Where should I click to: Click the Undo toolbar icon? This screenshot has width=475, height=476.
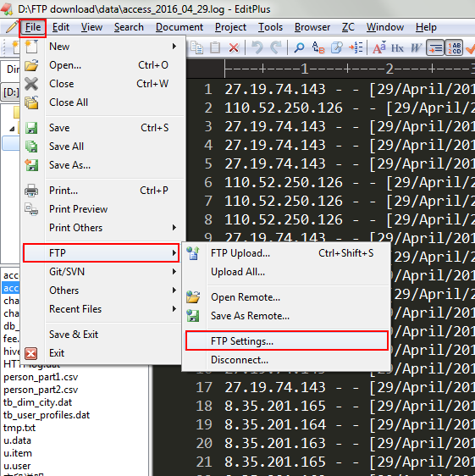pyautogui.click(x=257, y=47)
